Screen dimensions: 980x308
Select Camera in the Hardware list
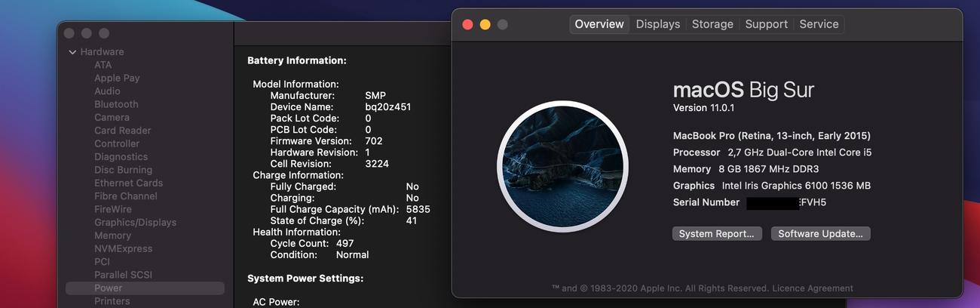[112, 118]
